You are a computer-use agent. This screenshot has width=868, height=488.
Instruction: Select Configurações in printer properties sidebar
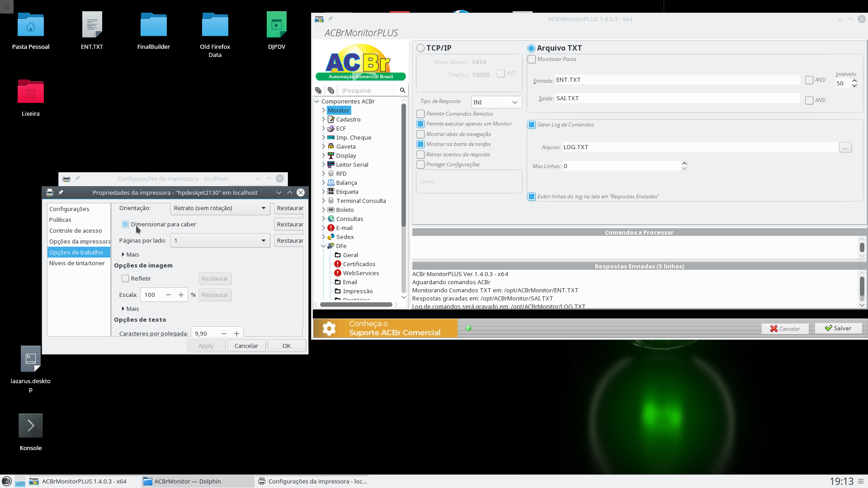coord(79,209)
